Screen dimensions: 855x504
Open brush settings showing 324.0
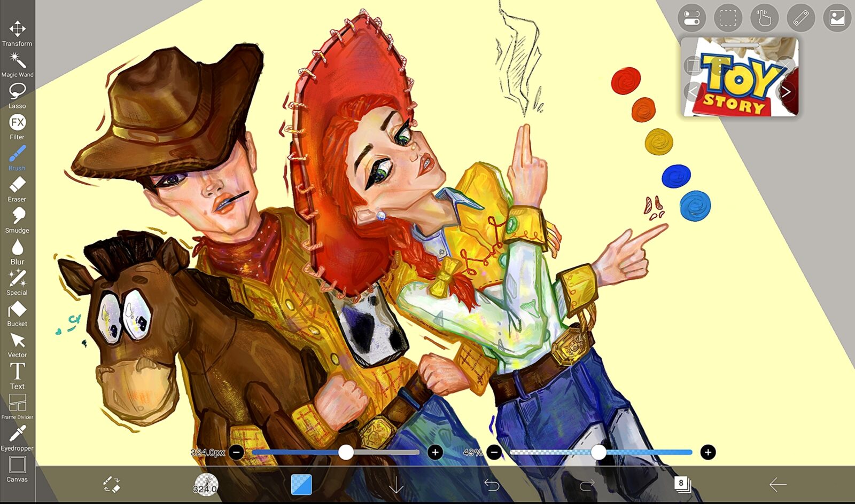[206, 485]
